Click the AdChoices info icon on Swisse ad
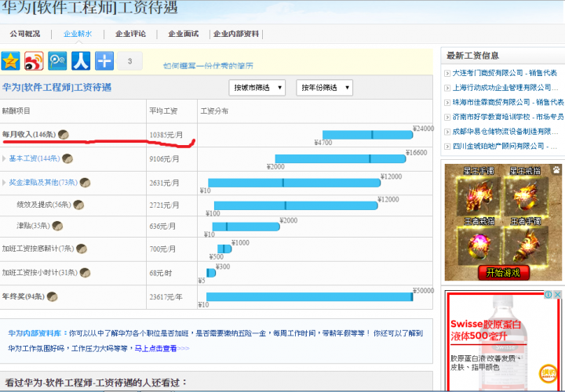This screenshot has height=392, width=565. (548, 295)
